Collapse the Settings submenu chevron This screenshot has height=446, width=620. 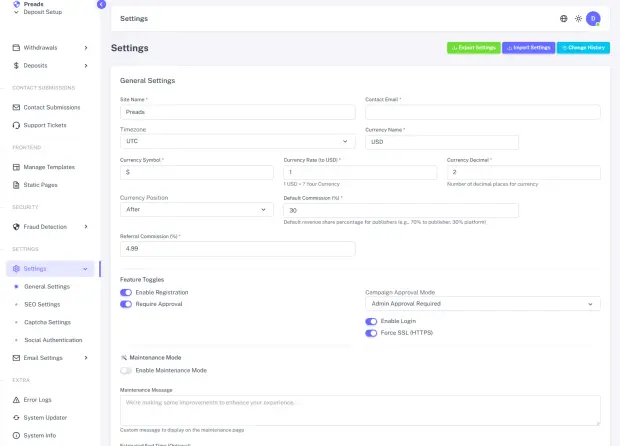click(x=85, y=269)
